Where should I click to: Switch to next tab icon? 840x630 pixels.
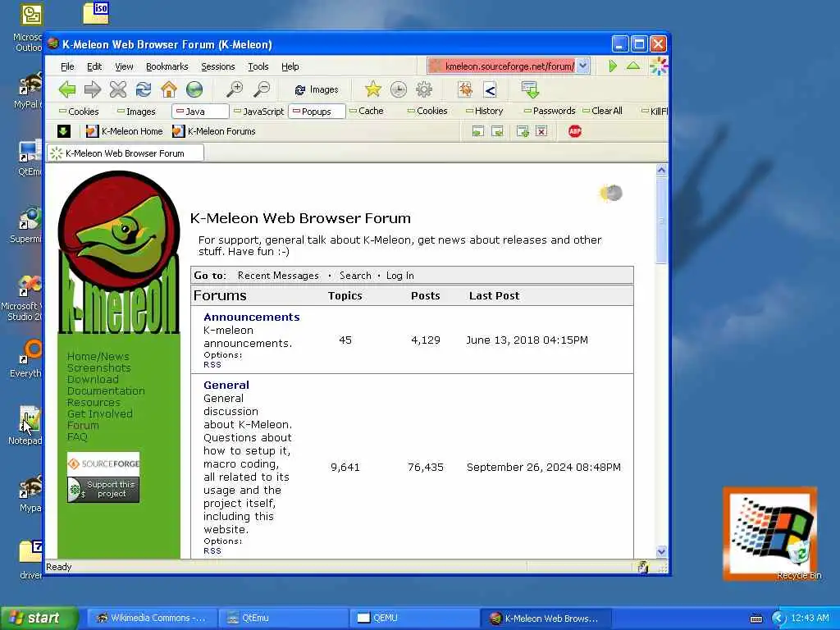tap(497, 131)
